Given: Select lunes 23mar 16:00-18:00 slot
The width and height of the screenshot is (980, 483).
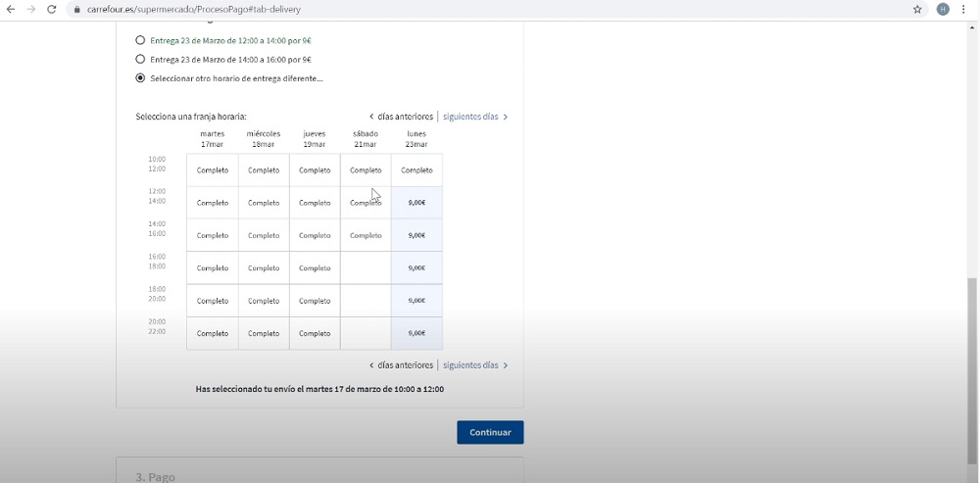Looking at the screenshot, I should click(x=416, y=267).
